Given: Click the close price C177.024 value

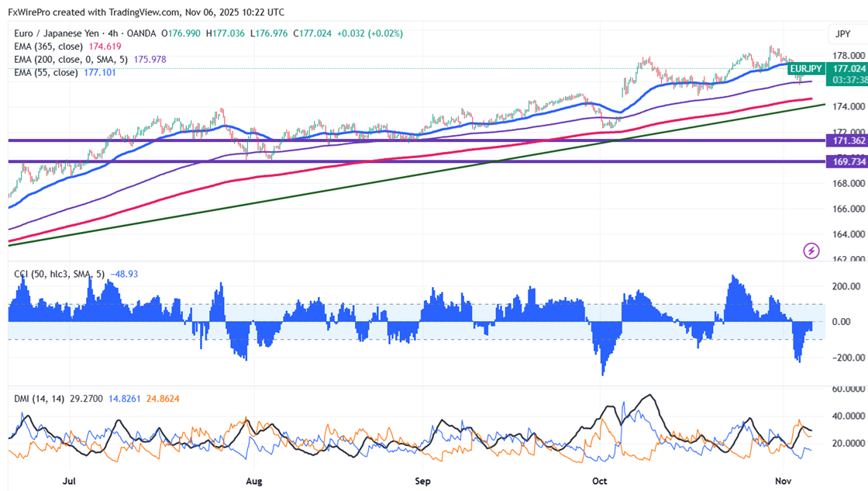Looking at the screenshot, I should coord(312,33).
